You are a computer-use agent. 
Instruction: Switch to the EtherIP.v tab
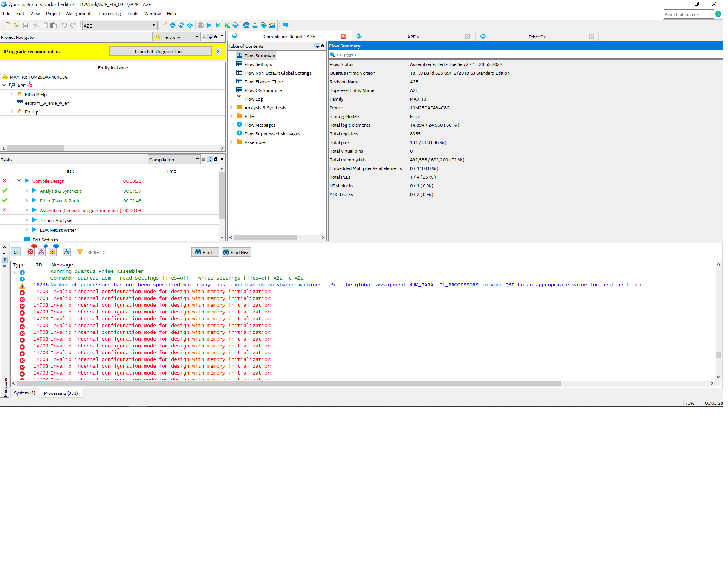[x=537, y=37]
